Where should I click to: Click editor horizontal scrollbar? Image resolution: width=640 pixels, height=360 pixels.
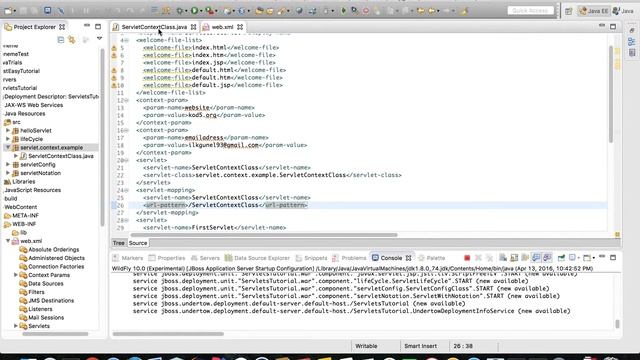tap(264, 235)
